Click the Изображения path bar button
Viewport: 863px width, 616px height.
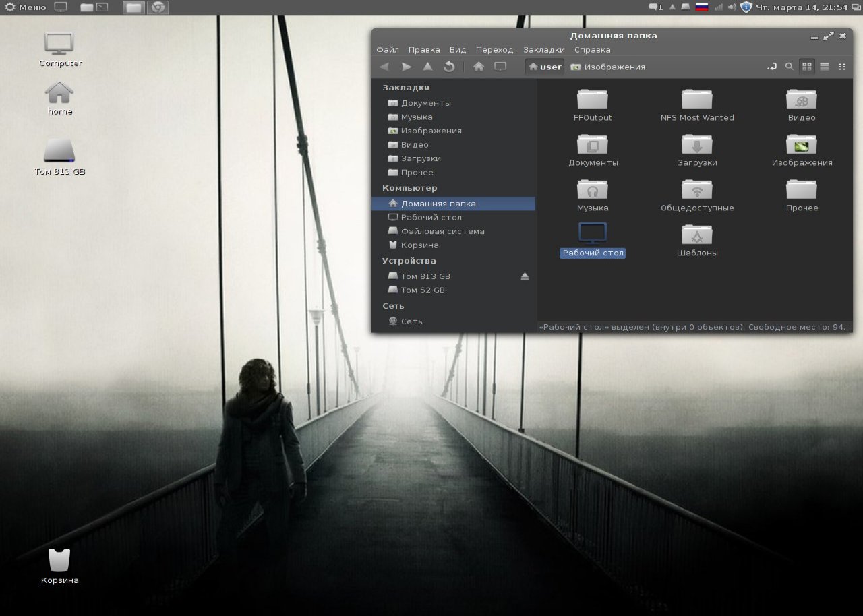click(607, 67)
